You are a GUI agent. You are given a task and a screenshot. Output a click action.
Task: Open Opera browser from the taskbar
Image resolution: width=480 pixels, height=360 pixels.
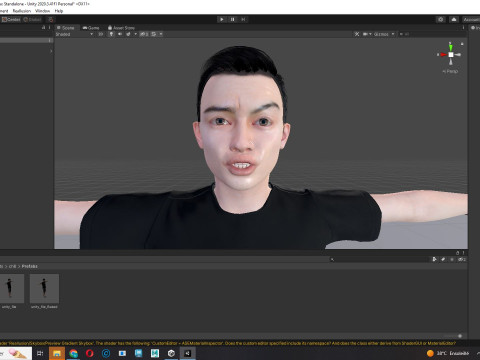tap(90, 353)
